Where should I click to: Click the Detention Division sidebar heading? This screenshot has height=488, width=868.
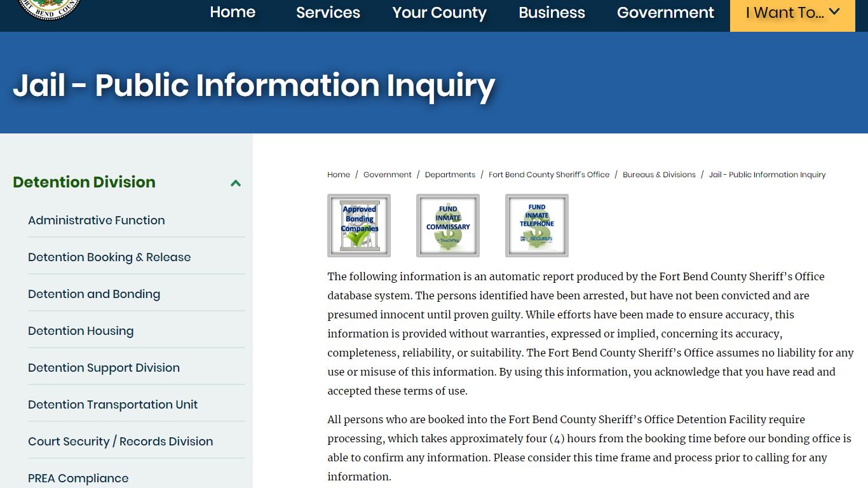[84, 182]
